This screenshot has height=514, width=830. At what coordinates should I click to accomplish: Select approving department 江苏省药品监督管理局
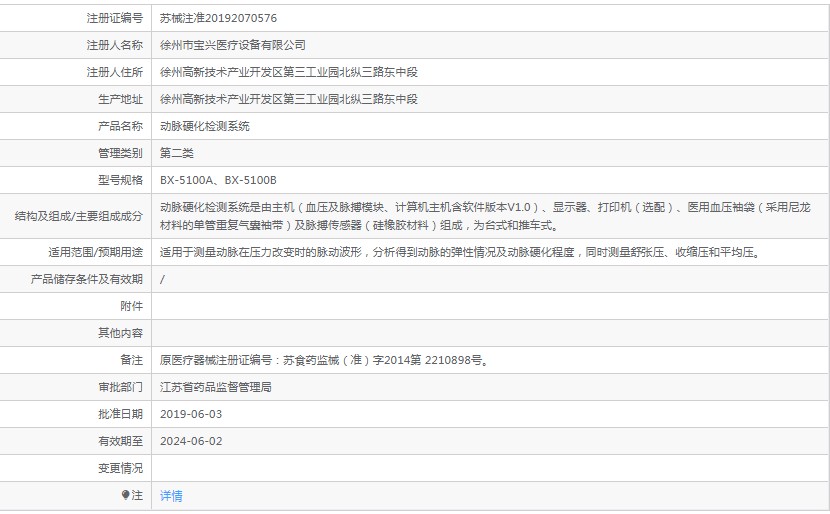click(x=216, y=387)
